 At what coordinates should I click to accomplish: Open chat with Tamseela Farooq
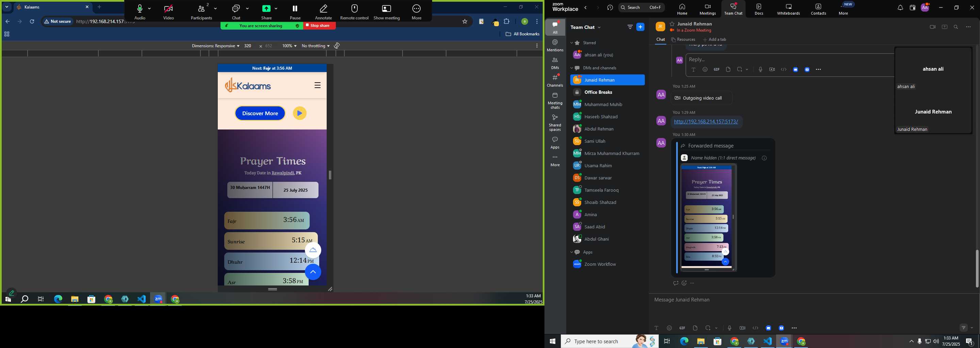pyautogui.click(x=607, y=190)
